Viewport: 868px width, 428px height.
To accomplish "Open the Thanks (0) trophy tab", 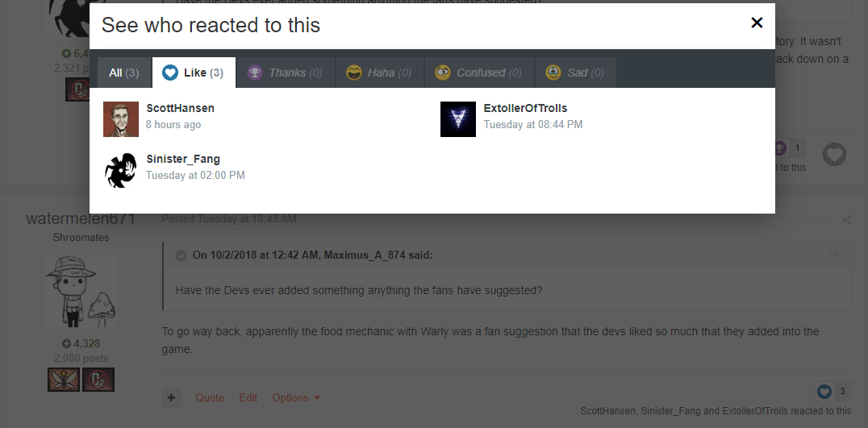I will 285,73.
